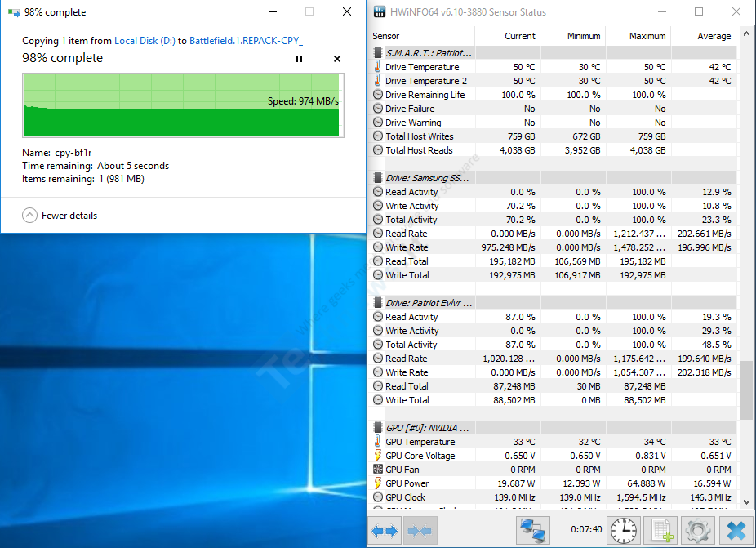The width and height of the screenshot is (756, 548).
Task: Open the Battlefield.1.REPACK-CPY_ destination link
Action: (246, 41)
